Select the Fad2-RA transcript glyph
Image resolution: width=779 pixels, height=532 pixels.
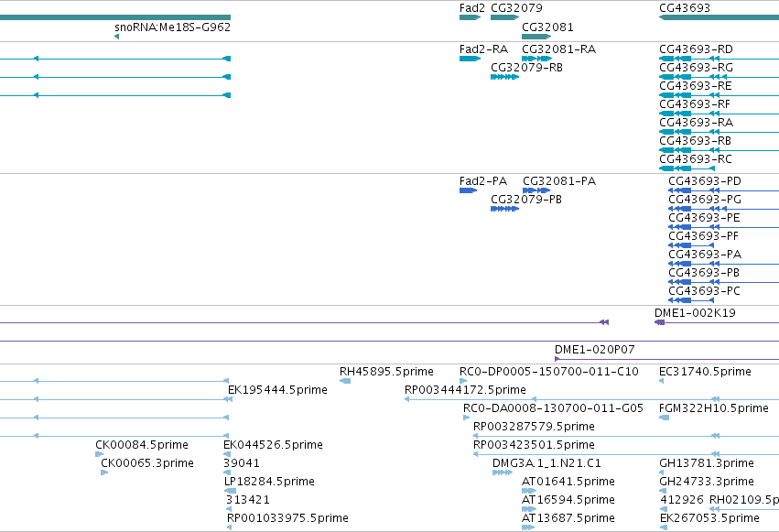470,59
